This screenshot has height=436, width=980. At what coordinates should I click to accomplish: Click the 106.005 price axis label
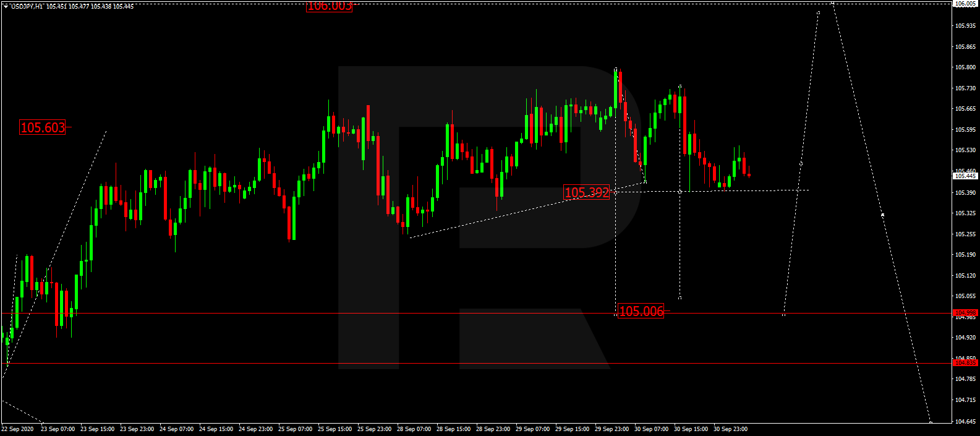(x=965, y=4)
